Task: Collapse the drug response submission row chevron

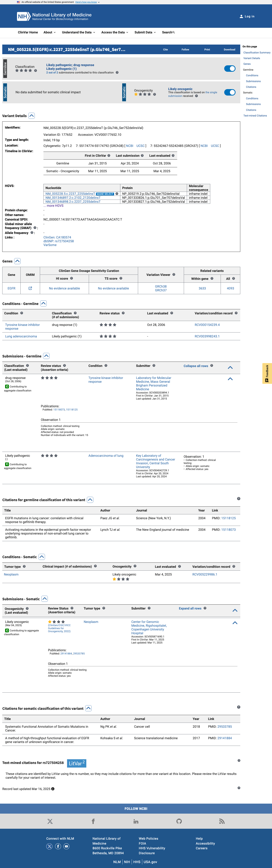Action: [230, 379]
